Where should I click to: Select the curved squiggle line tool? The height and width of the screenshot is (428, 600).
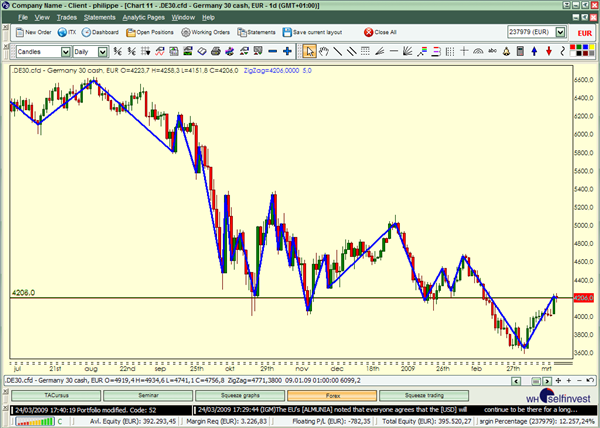562,51
